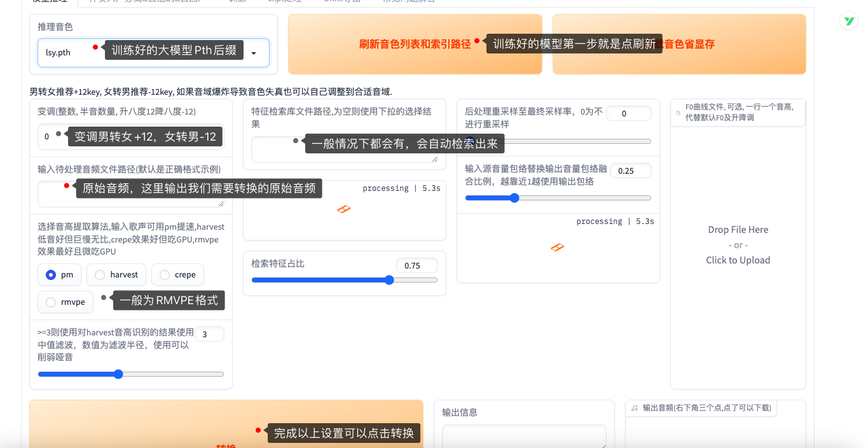Click the orange Gradio logo under the second processing bar

pos(558,248)
